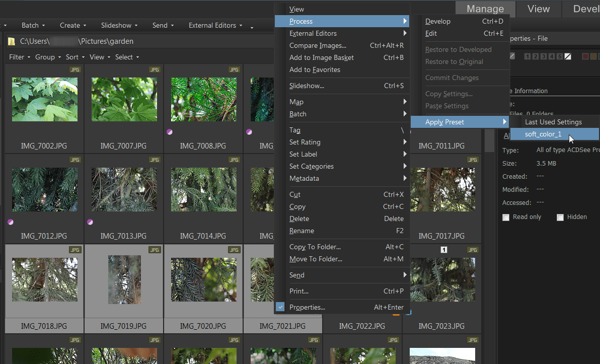This screenshot has width=600, height=364.
Task: Click JPG badge on IMG_7020.JPG thumbnail
Action: (234, 250)
